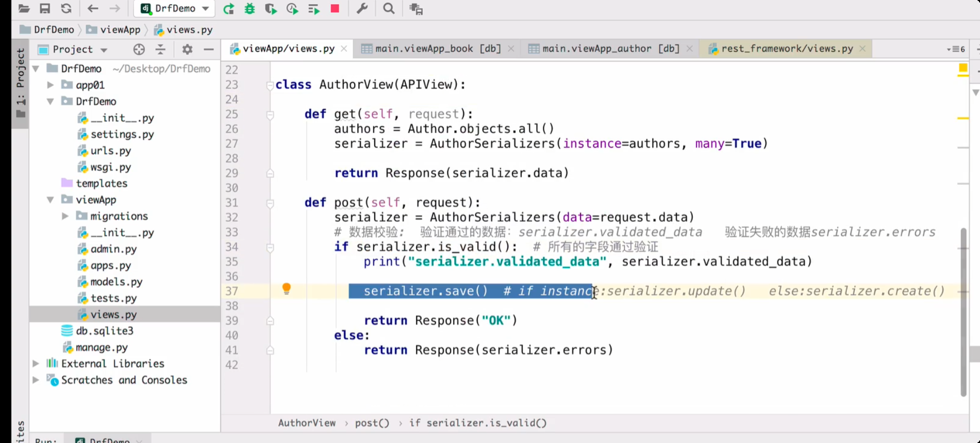
Task: Switch to viewApp/views.py tab
Action: 288,49
